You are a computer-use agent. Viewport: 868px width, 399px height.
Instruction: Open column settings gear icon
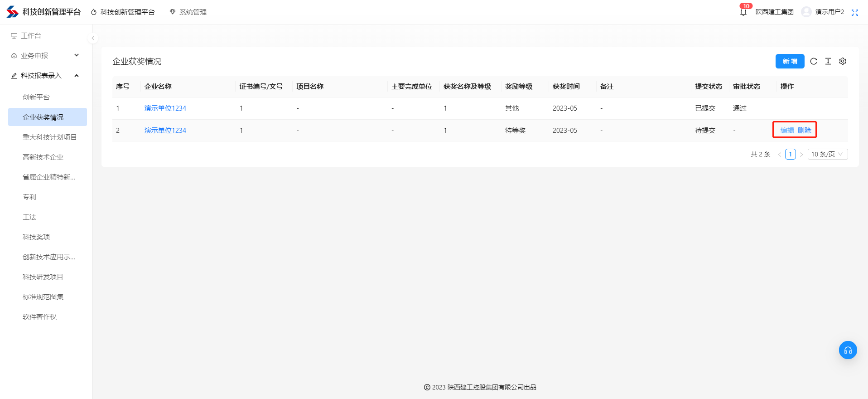pyautogui.click(x=843, y=61)
